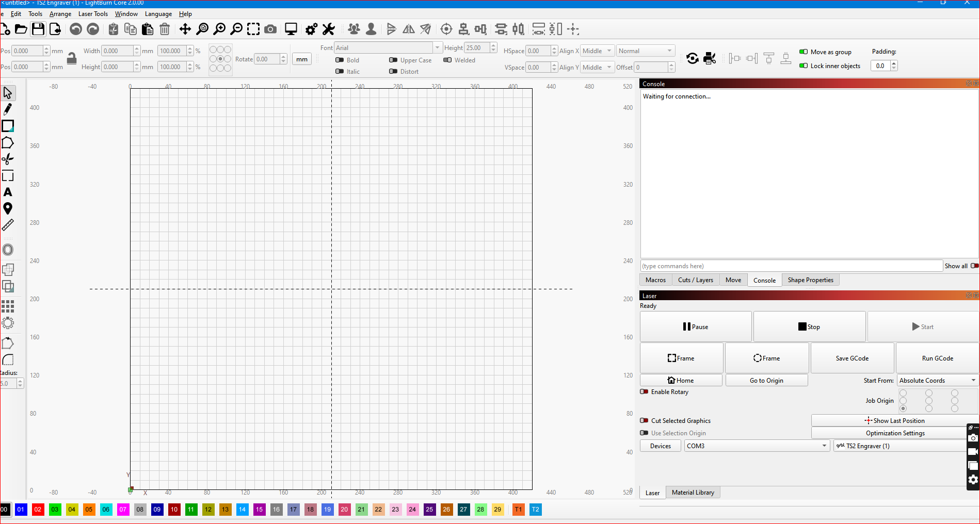The image size is (980, 524).
Task: Enable the Enable Rotary toggle
Action: [644, 392]
